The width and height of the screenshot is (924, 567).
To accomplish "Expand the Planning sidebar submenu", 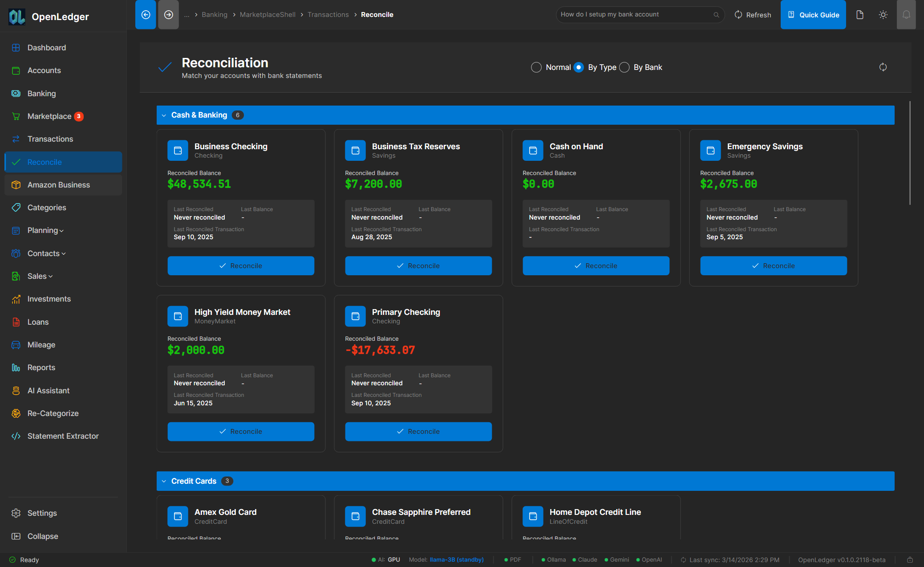I will [x=45, y=230].
